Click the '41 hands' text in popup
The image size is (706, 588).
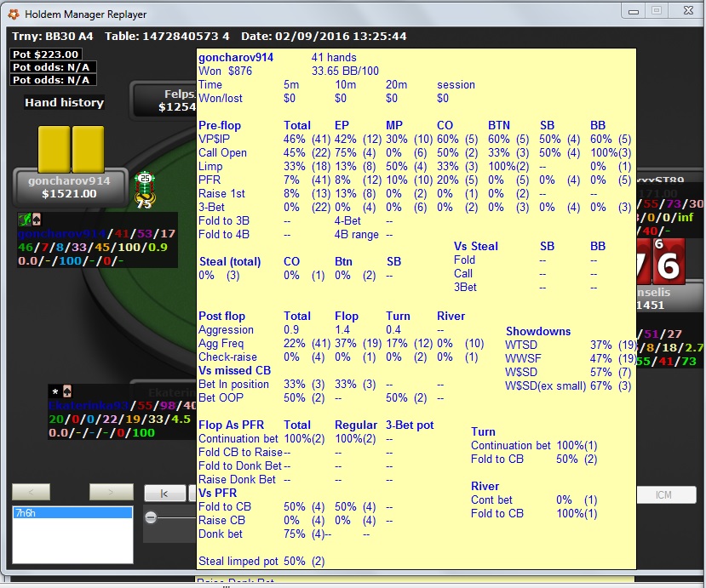334,58
